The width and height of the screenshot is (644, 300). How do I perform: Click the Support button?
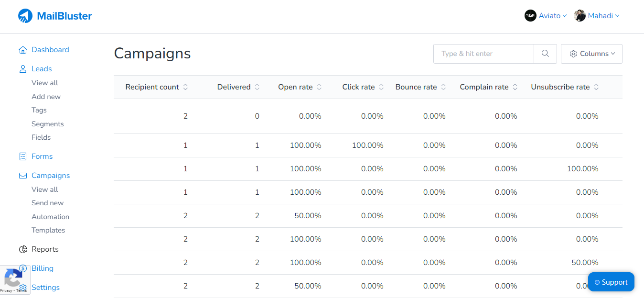click(611, 282)
